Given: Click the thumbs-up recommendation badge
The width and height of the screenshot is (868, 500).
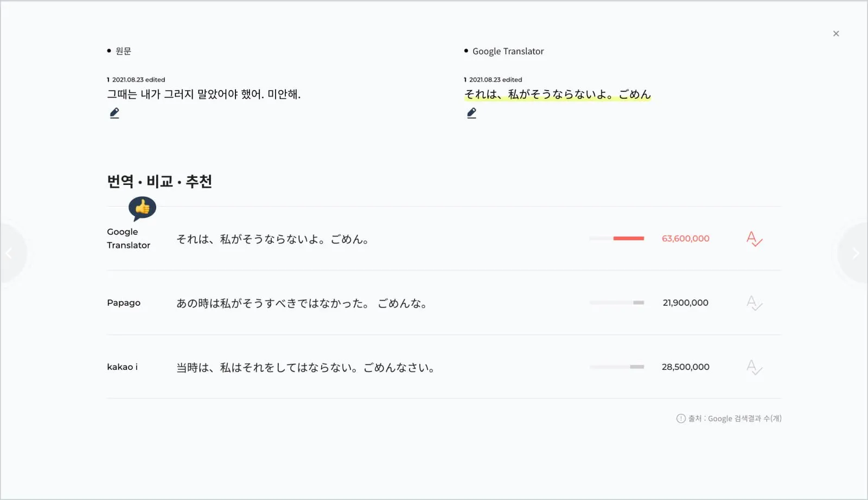Looking at the screenshot, I should tap(142, 208).
